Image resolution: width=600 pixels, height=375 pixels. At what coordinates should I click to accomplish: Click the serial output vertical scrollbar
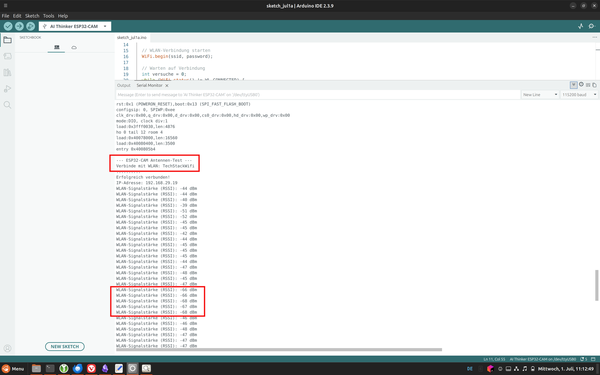(x=596, y=285)
